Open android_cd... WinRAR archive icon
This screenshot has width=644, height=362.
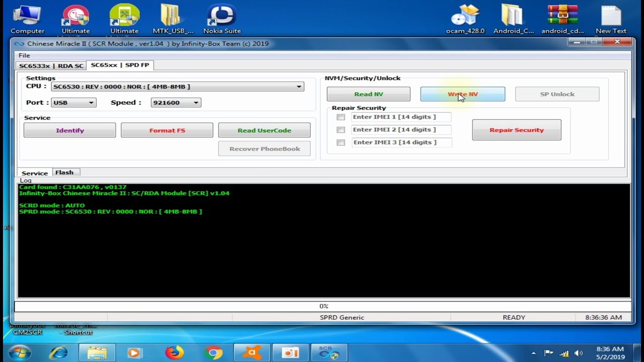point(562,19)
